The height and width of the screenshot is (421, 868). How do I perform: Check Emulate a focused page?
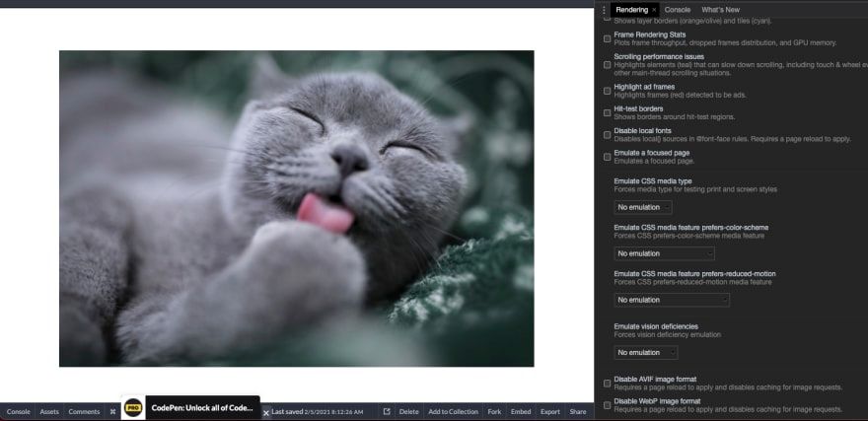click(608, 157)
